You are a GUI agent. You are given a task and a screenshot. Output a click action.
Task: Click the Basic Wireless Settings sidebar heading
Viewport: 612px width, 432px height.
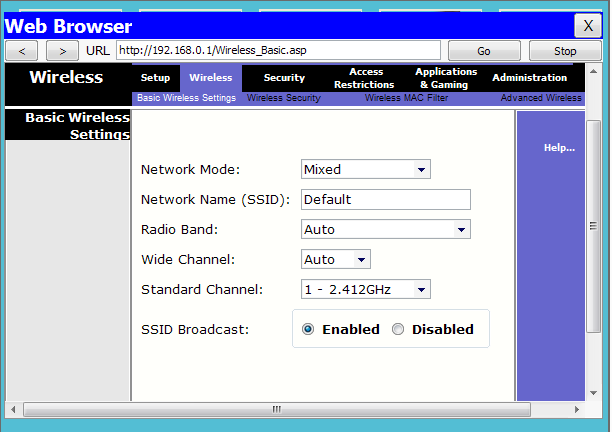pos(77,126)
